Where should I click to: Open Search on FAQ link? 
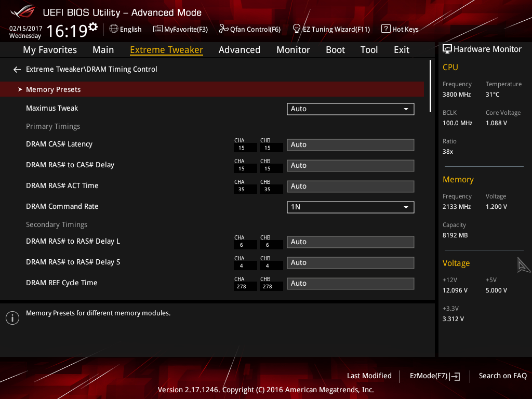tap(502, 376)
